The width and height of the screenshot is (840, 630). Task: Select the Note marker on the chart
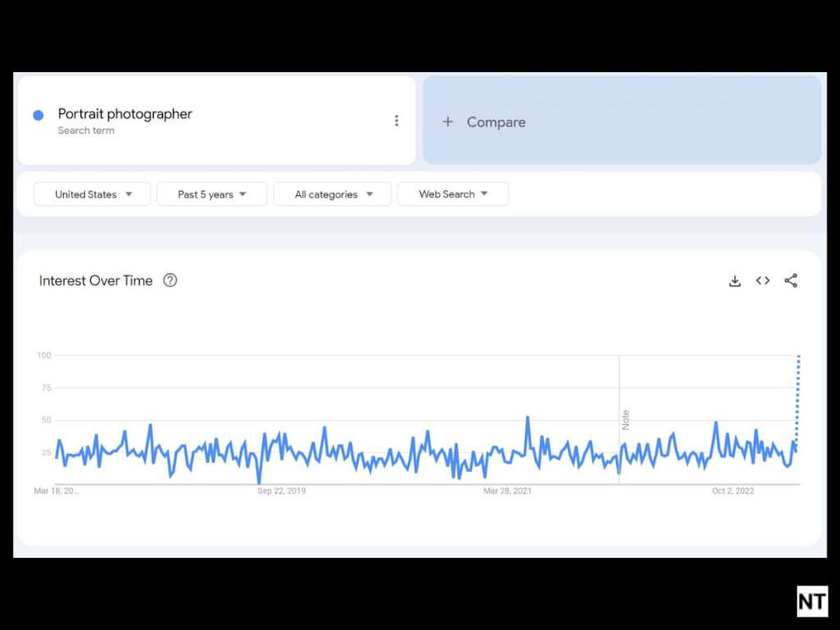[x=625, y=419]
